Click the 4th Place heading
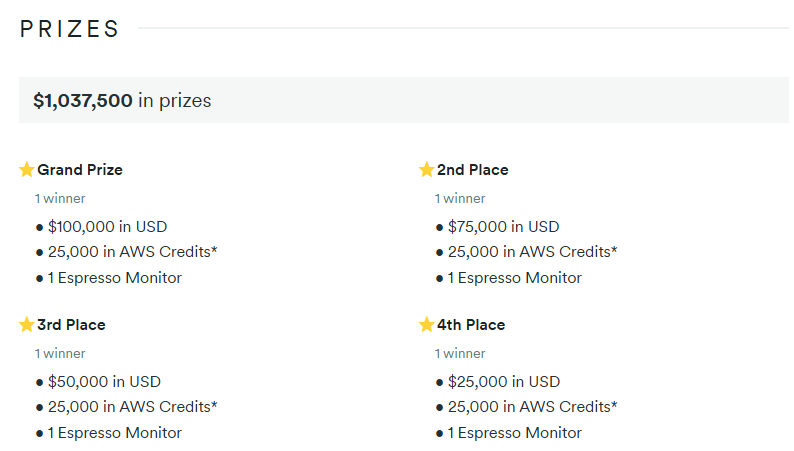 pos(471,325)
